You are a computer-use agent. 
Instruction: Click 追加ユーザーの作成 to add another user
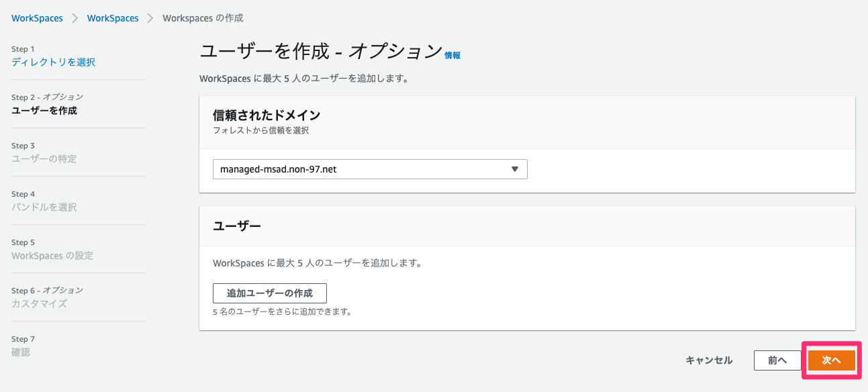click(x=269, y=293)
